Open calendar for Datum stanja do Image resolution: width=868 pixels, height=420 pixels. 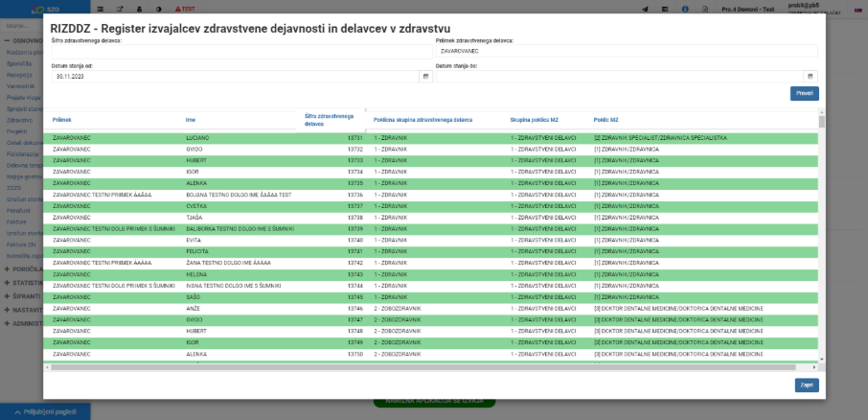point(810,77)
